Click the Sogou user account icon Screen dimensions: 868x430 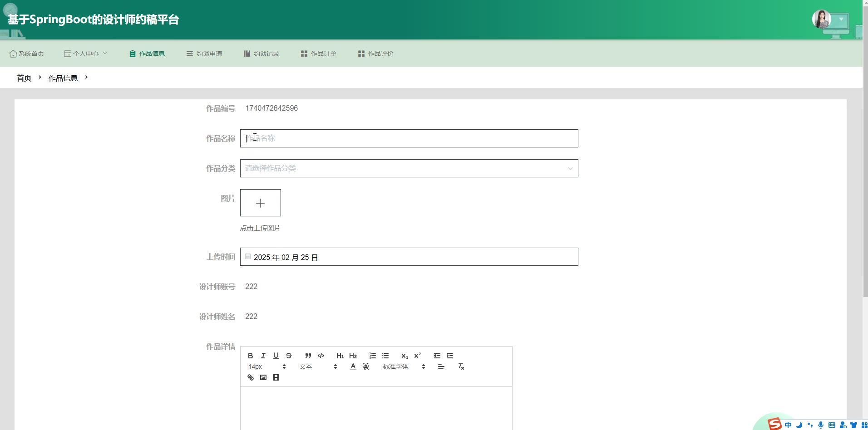coord(843,425)
